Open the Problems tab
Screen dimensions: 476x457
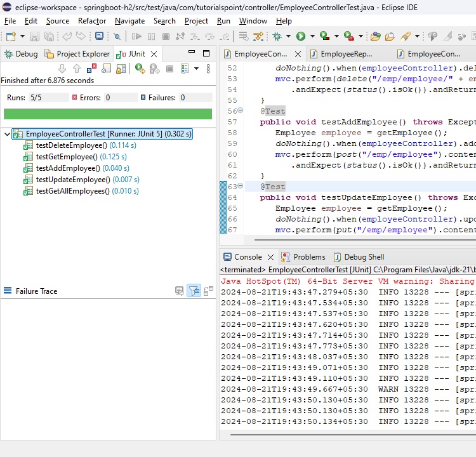[309, 257]
